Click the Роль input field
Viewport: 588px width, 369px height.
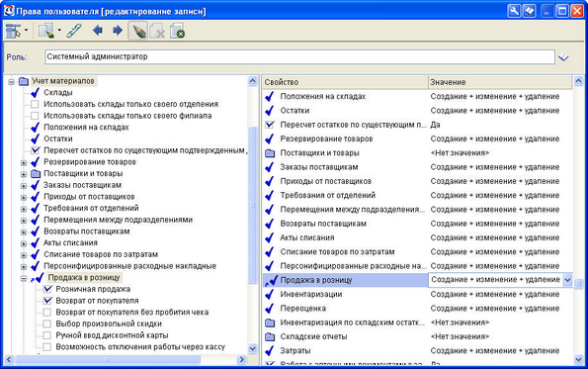pos(299,57)
